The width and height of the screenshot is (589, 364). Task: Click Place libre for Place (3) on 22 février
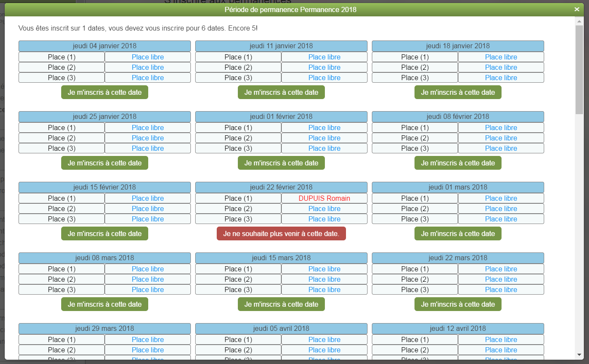coord(324,219)
